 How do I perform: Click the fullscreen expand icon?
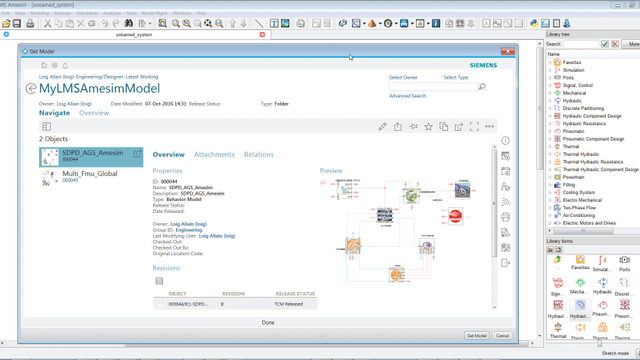474,127
